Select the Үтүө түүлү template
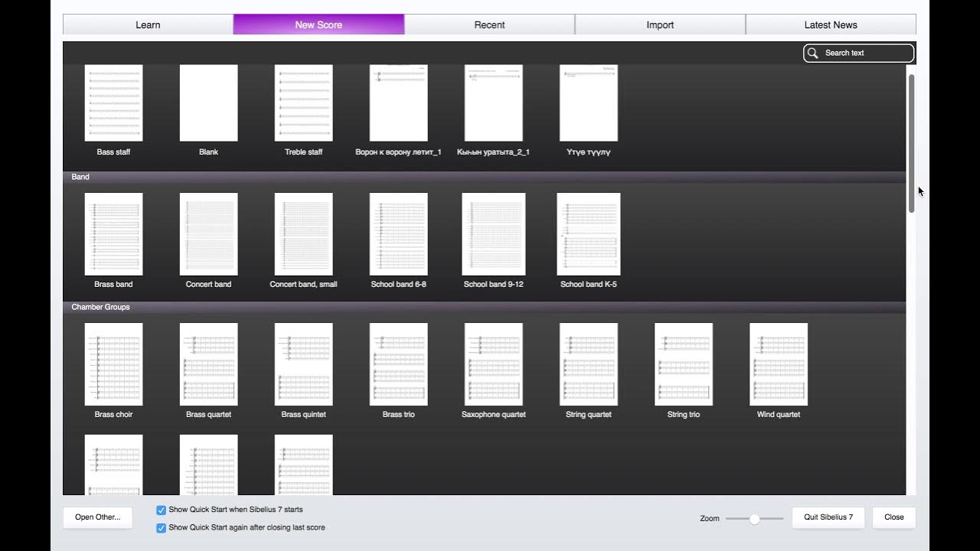Screen dimensions: 980x551 [588, 103]
